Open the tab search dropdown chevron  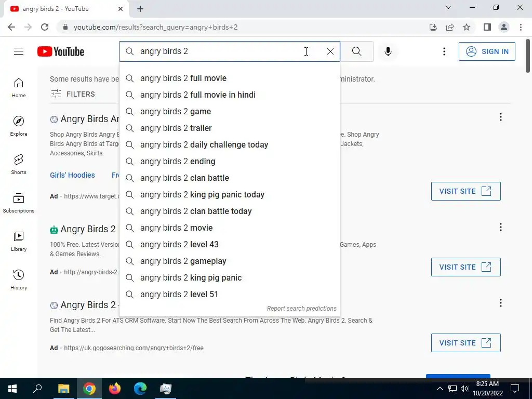point(448,7)
